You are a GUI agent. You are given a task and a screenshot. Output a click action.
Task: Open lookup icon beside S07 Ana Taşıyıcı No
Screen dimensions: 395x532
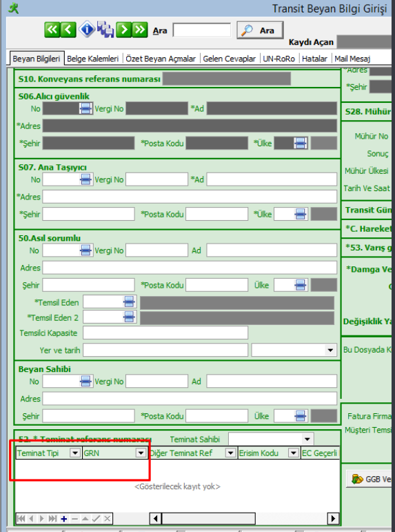click(86, 179)
